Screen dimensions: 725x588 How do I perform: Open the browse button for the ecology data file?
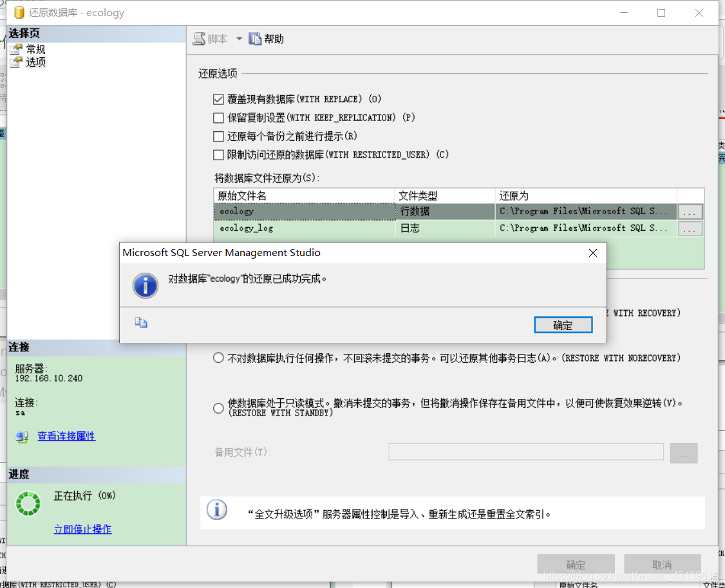click(x=690, y=211)
